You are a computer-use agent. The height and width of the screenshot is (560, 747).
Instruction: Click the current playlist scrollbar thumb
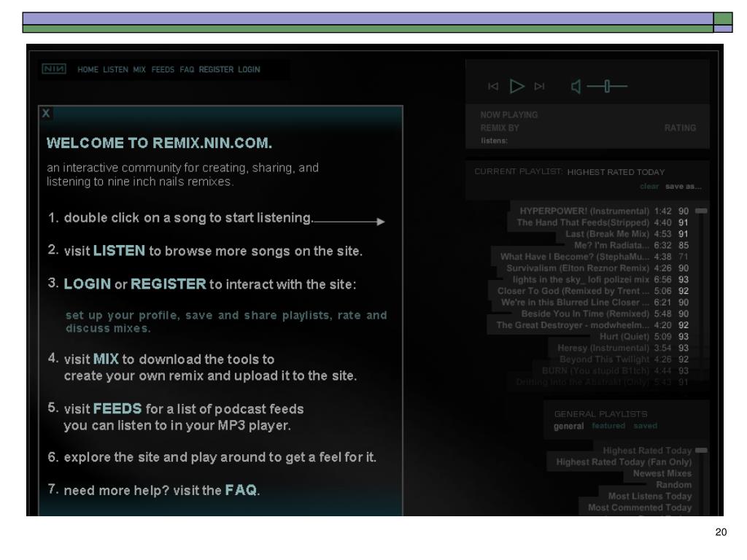701,211
